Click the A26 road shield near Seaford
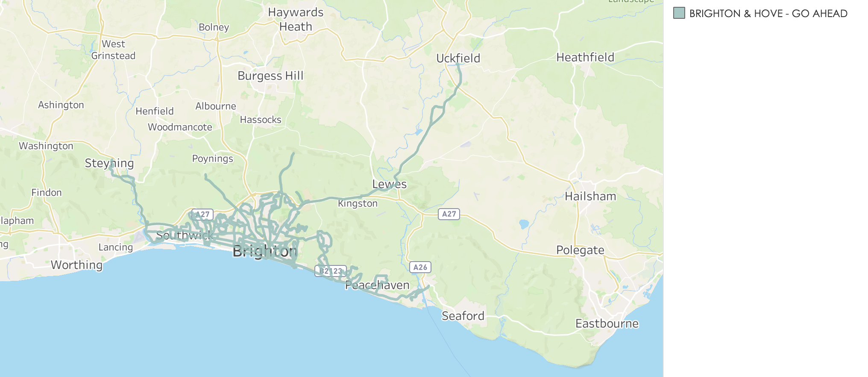The height and width of the screenshot is (377, 868). (x=420, y=267)
